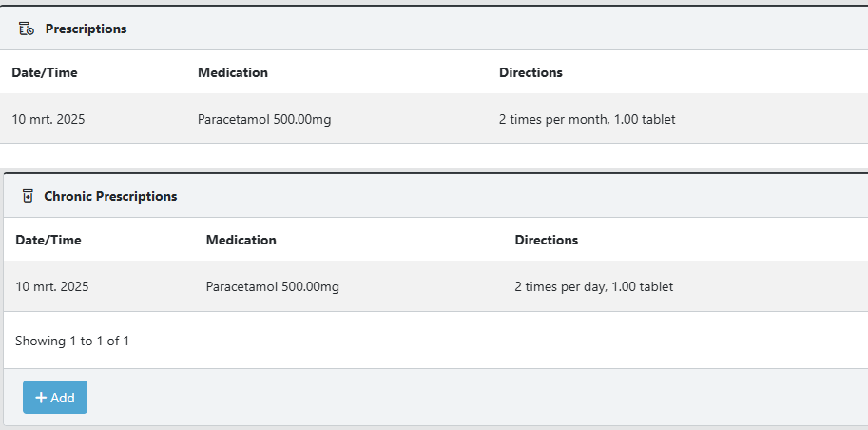The image size is (868, 430).
Task: Sort Prescriptions by Directions column header
Action: pyautogui.click(x=530, y=72)
